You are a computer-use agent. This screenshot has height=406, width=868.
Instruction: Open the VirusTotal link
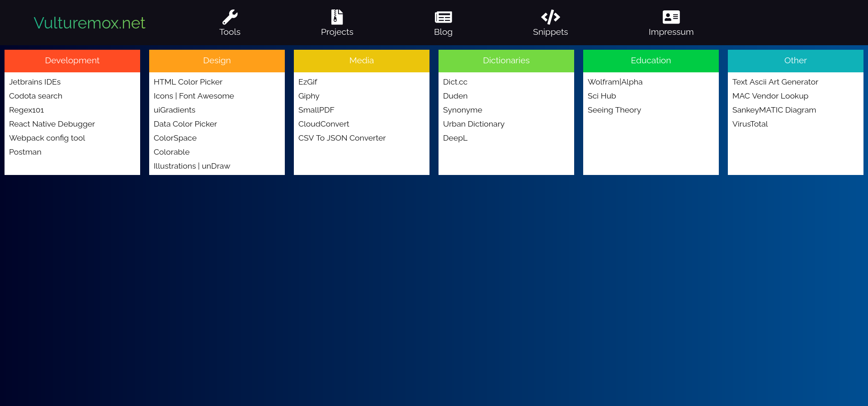click(x=750, y=124)
